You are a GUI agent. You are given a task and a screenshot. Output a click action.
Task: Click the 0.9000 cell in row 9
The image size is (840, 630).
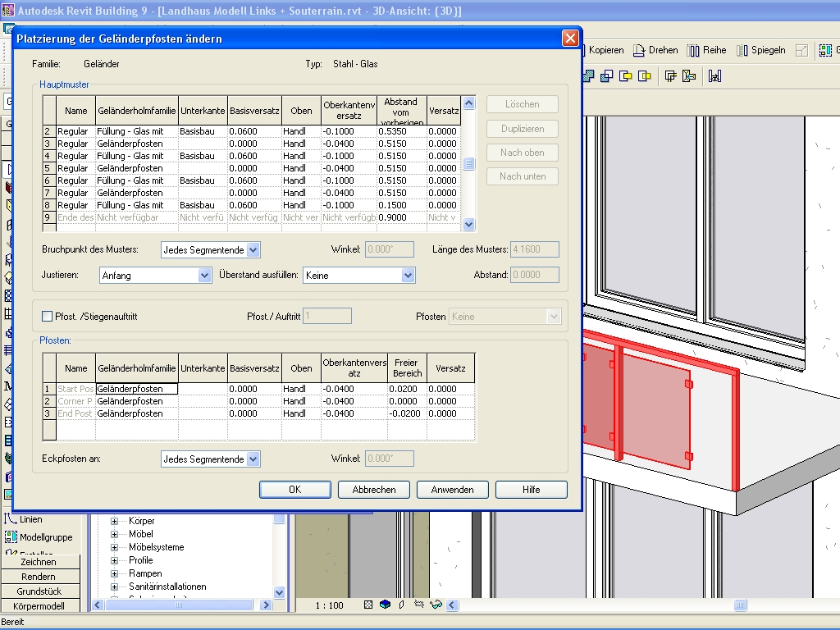[402, 217]
